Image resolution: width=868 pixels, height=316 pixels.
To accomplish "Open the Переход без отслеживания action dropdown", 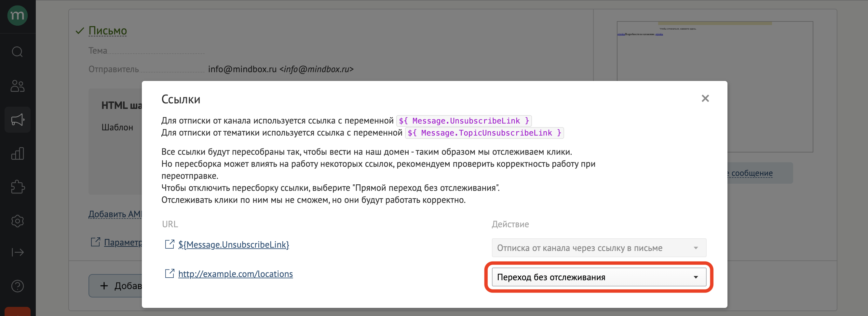I will (599, 277).
